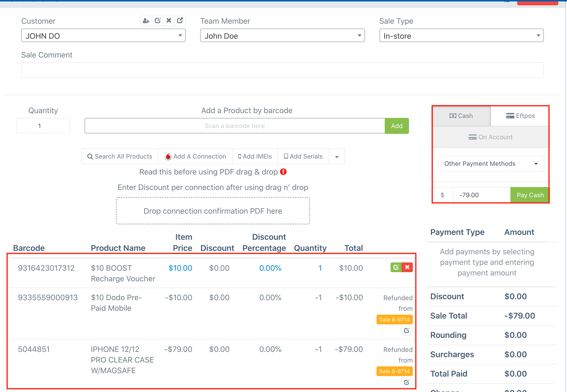Click barcode 5044851

tap(34, 349)
